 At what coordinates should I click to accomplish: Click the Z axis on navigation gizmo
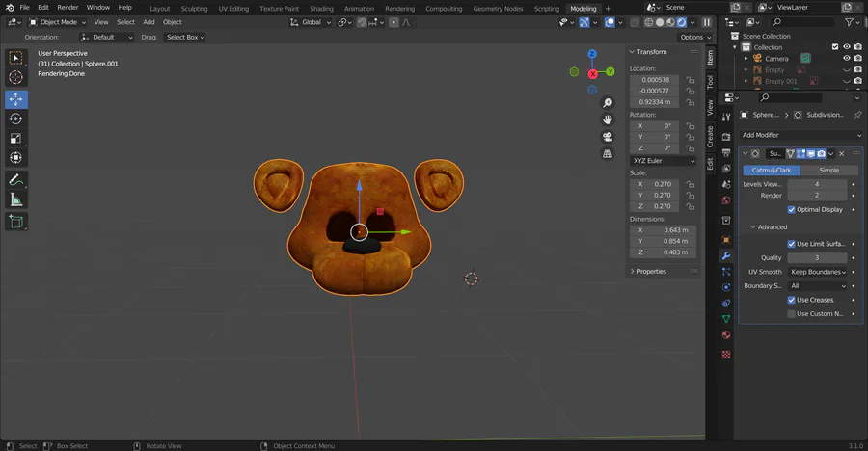(x=592, y=54)
